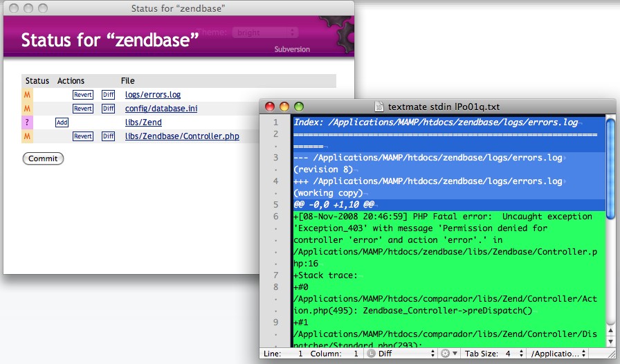Click the @@ -0,0 +1,10 @@ line
This screenshot has width=620, height=364.
[334, 205]
